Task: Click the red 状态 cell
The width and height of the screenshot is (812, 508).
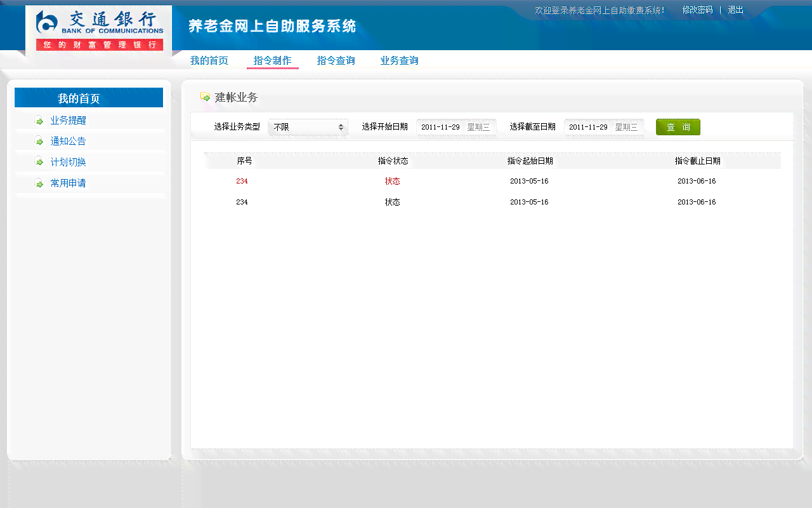Action: point(392,181)
